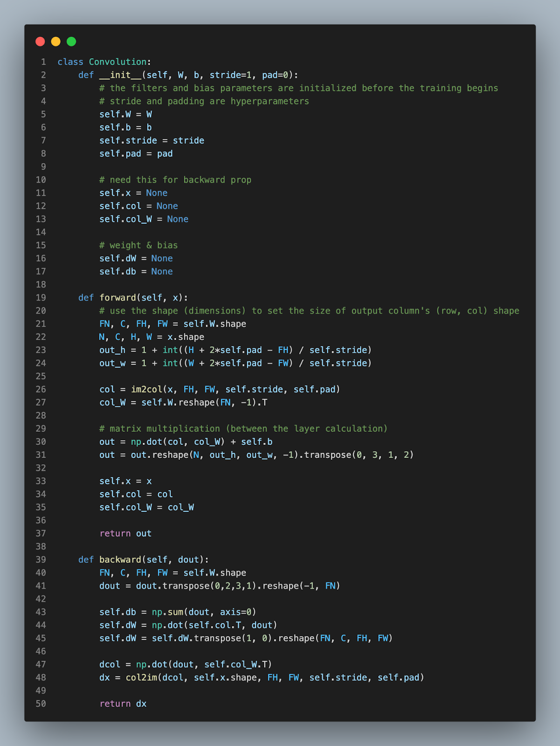This screenshot has height=746, width=560.
Task: Click the comment about filters and bias parameters
Action: 299,88
